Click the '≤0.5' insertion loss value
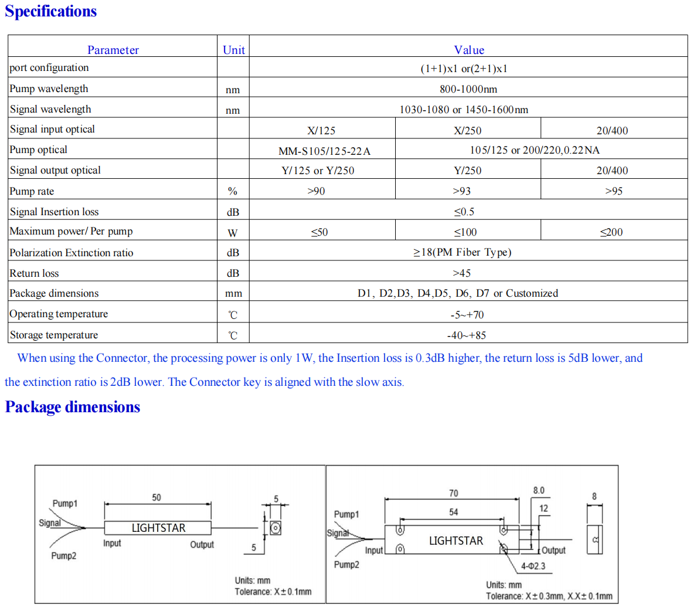Image resolution: width=700 pixels, height=611 pixels. tap(464, 212)
